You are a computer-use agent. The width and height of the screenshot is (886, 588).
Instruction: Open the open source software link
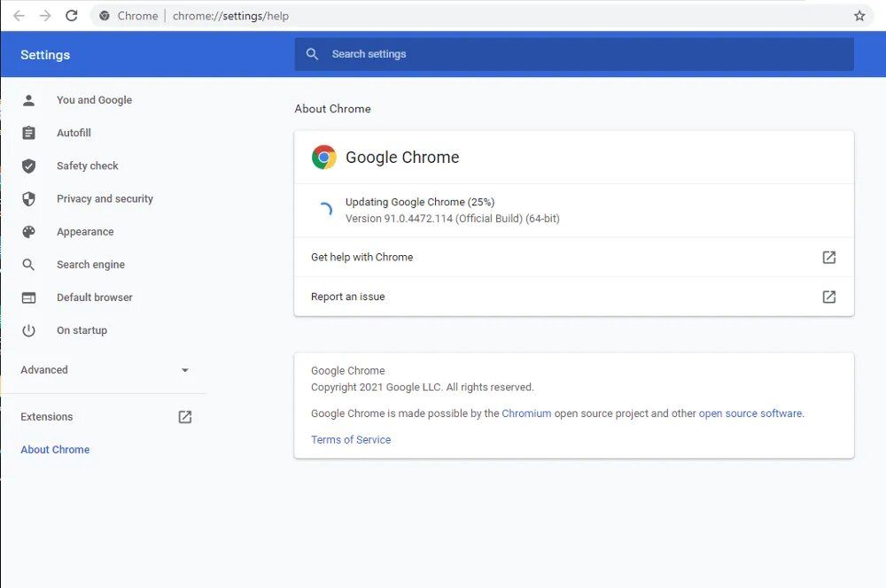click(x=750, y=414)
